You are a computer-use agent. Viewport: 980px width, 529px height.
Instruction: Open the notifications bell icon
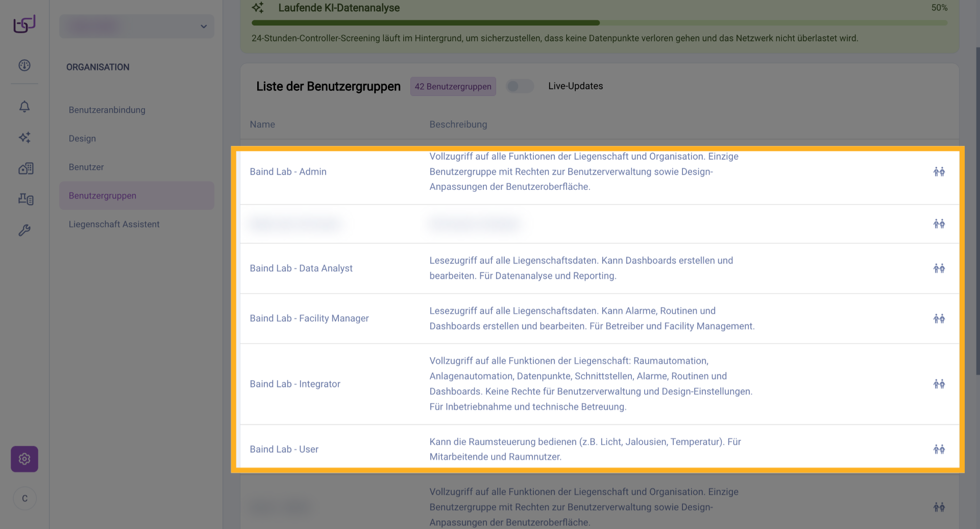[24, 107]
